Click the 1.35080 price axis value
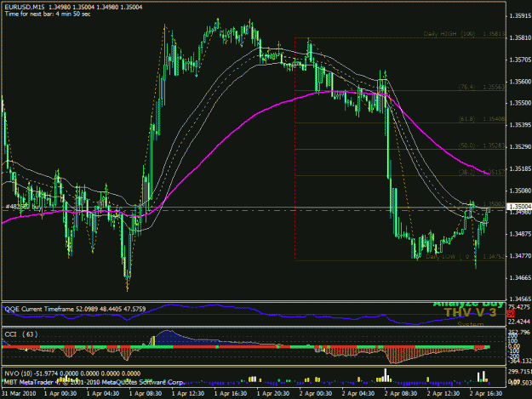 click(520, 191)
